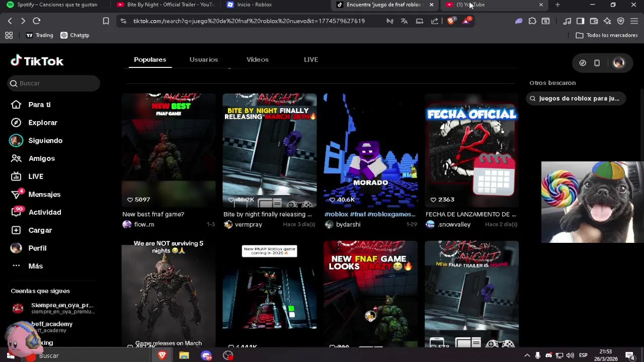
Task: Click the TikTok coins icon at top right
Action: [583, 63]
